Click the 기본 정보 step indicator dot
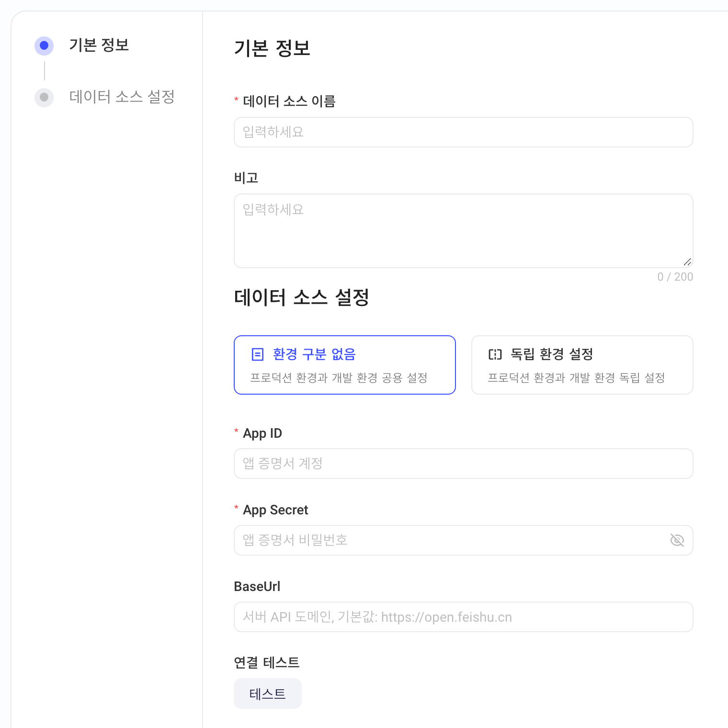728x728 pixels. [44, 45]
